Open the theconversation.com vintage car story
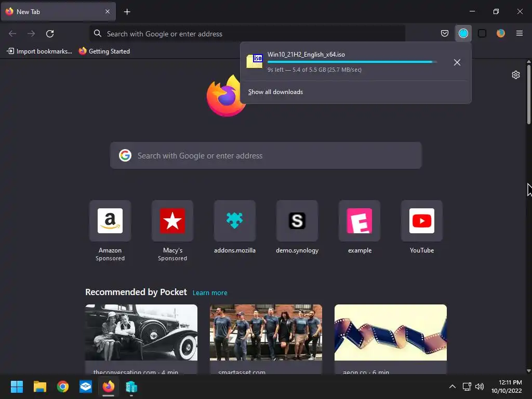532x399 pixels. click(141, 339)
